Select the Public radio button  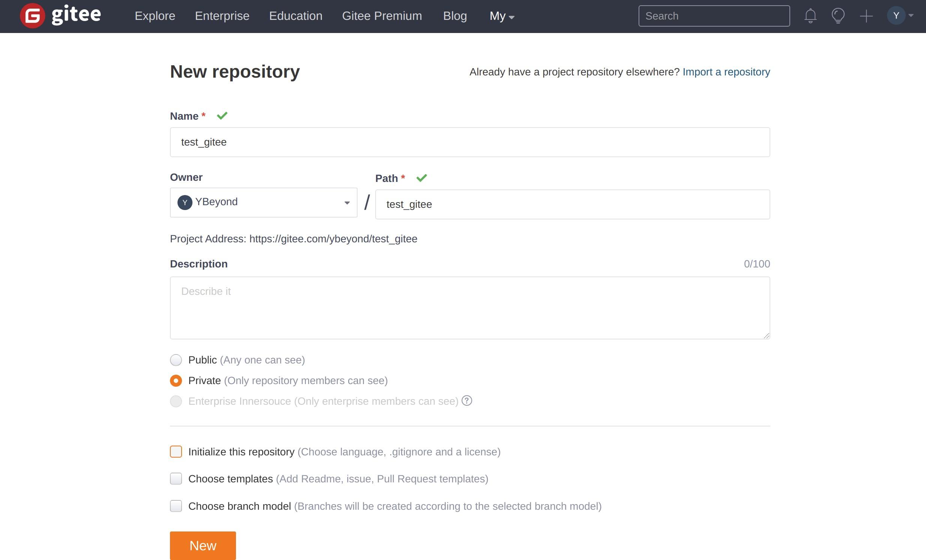click(176, 360)
